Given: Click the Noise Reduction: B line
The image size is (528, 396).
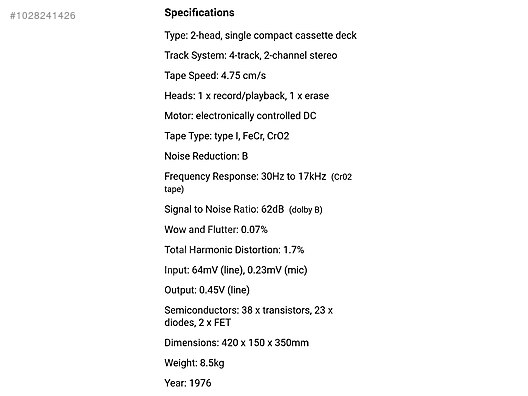Looking at the screenshot, I should pos(206,156).
